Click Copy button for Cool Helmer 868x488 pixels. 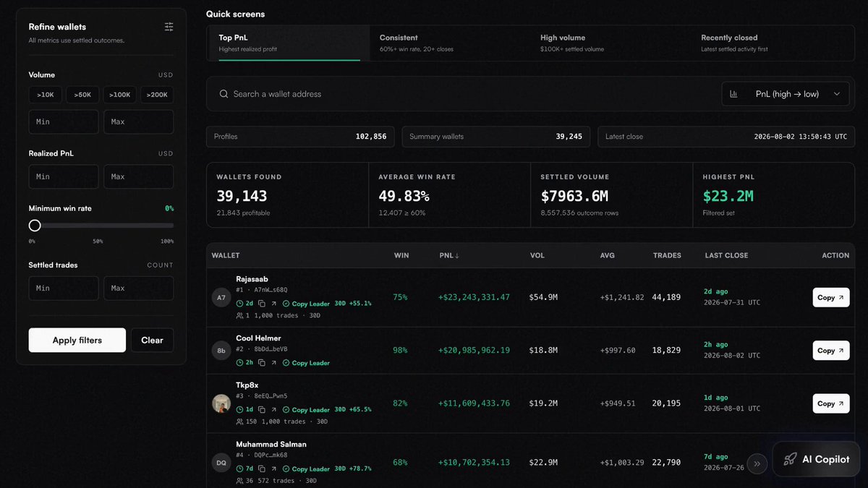point(831,351)
